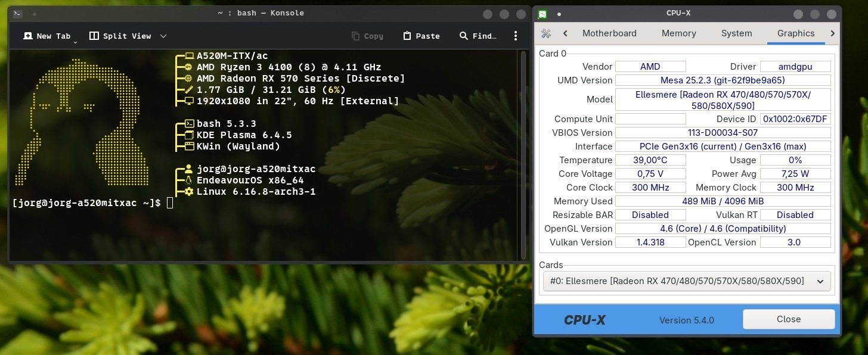Screen dimensions: 868x355
Task: Click the desktop icon beside KDE Plasma 6.4.5
Action: pyautogui.click(x=189, y=135)
